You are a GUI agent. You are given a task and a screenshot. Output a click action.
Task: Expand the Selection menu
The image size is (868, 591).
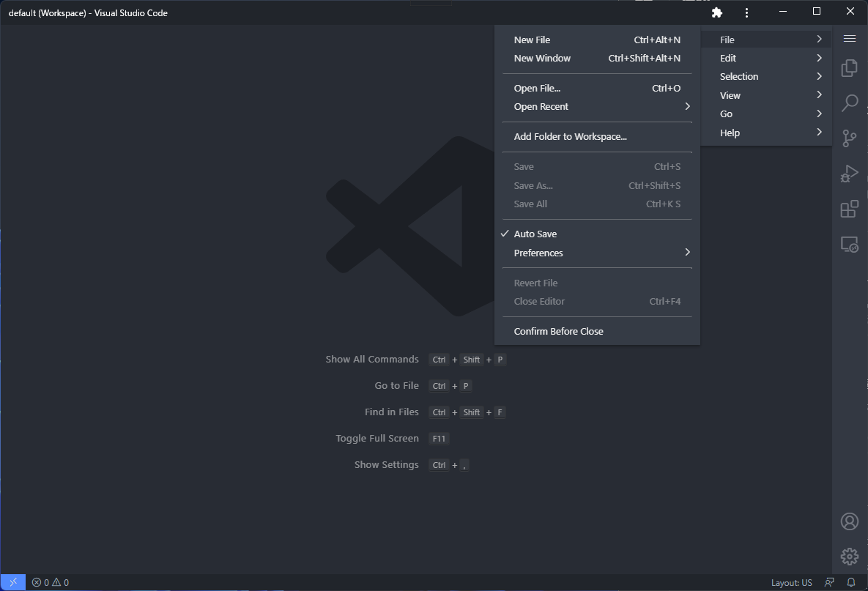pos(766,76)
